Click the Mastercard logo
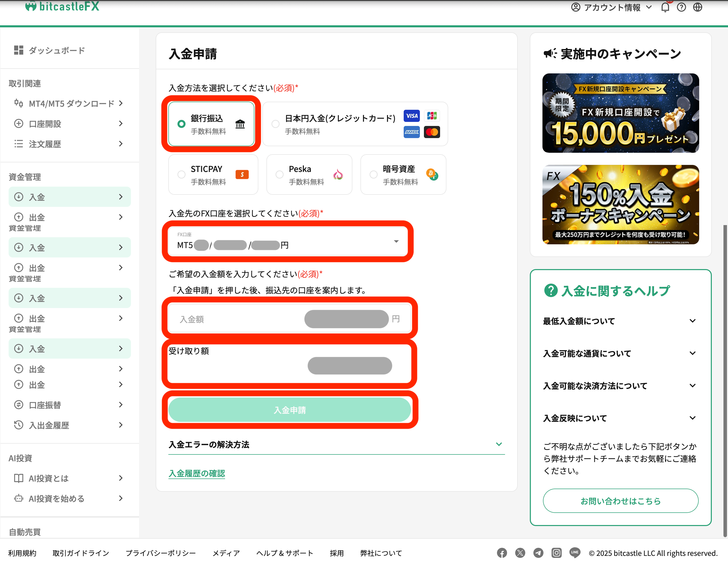Viewport: 728px width, 567px height. pyautogui.click(x=432, y=132)
